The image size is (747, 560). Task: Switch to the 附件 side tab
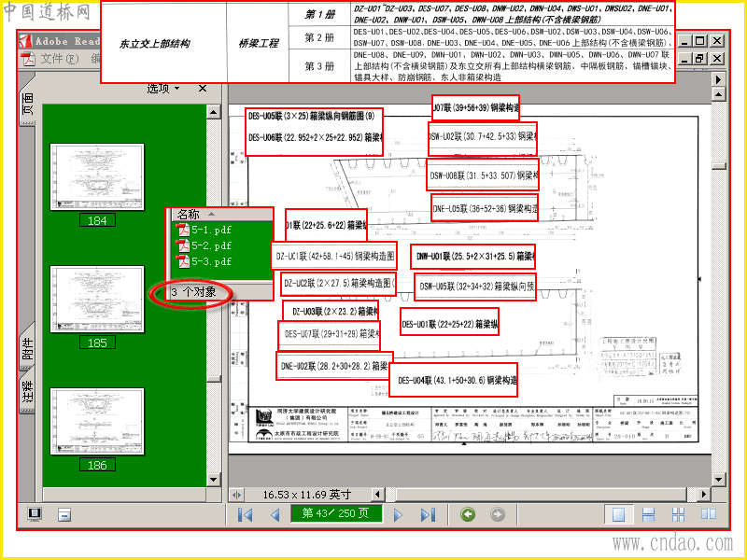(28, 348)
